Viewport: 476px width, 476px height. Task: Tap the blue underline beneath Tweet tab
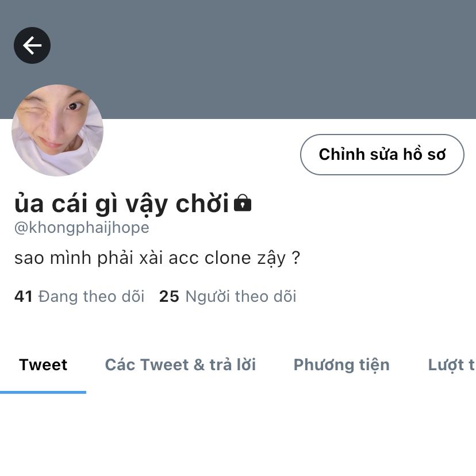[x=43, y=392]
